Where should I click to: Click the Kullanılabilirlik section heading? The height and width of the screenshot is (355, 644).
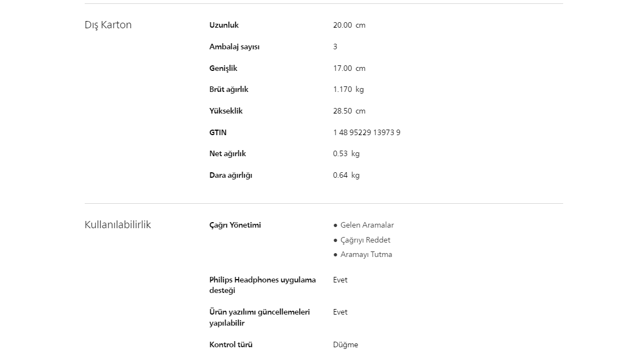117,225
